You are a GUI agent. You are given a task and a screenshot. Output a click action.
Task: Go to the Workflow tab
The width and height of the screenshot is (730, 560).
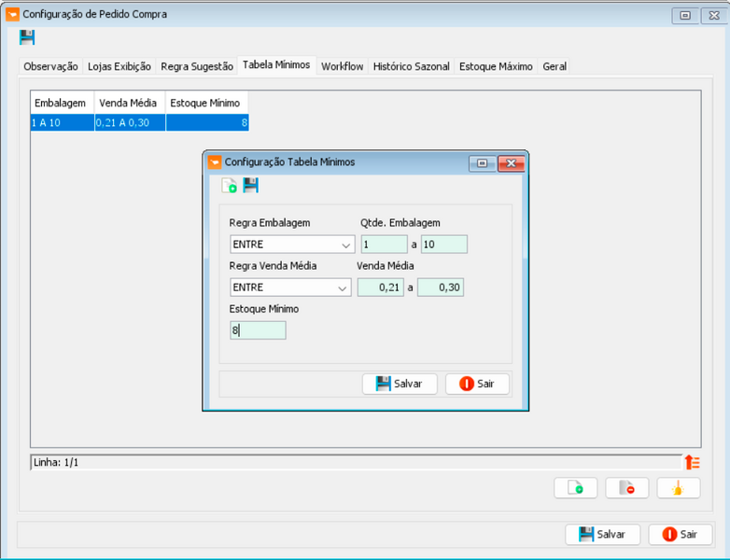click(343, 66)
